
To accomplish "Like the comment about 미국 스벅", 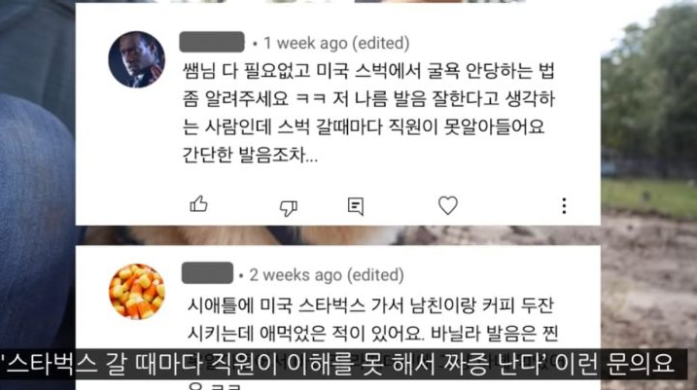I will pos(198,205).
